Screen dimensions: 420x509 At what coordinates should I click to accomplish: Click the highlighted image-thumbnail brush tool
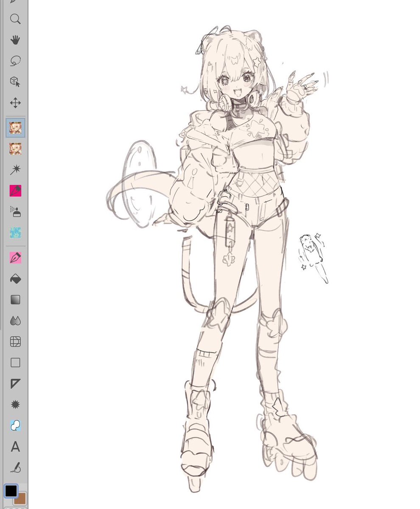[15, 128]
